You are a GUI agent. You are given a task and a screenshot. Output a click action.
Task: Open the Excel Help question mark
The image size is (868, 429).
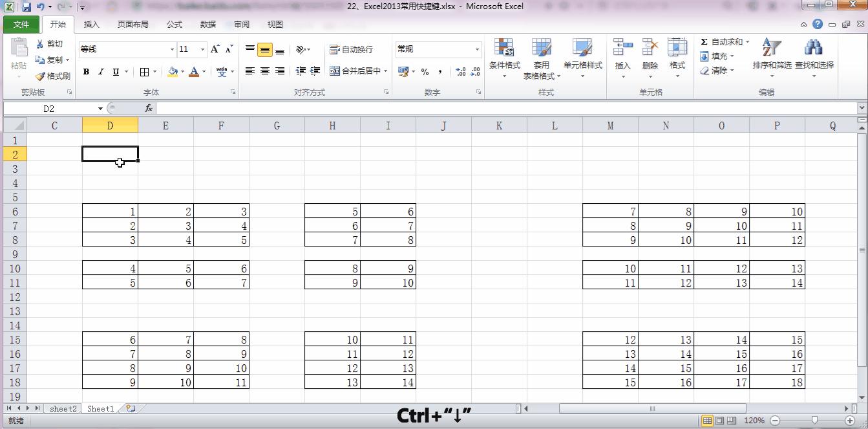coord(818,25)
